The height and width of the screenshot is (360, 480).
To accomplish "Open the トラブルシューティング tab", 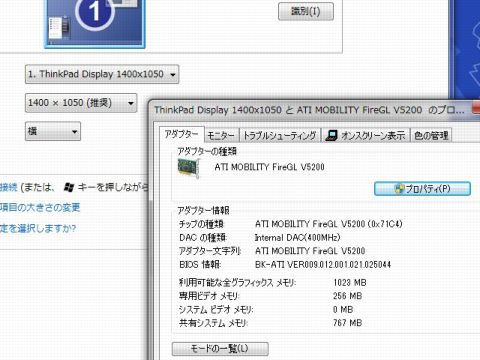I will 280,136.
